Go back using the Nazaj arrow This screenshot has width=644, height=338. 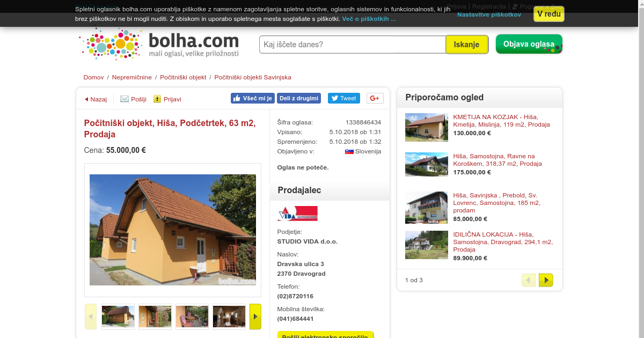coord(86,99)
